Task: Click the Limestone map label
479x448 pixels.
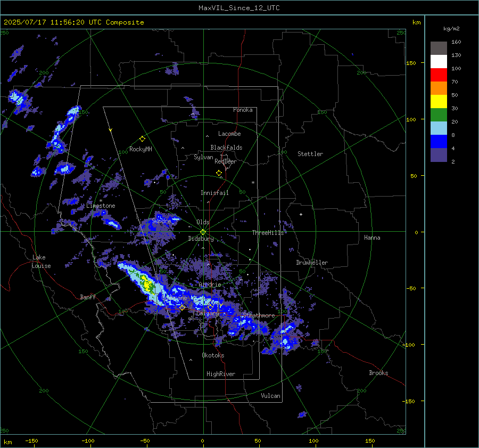Action: click(101, 206)
